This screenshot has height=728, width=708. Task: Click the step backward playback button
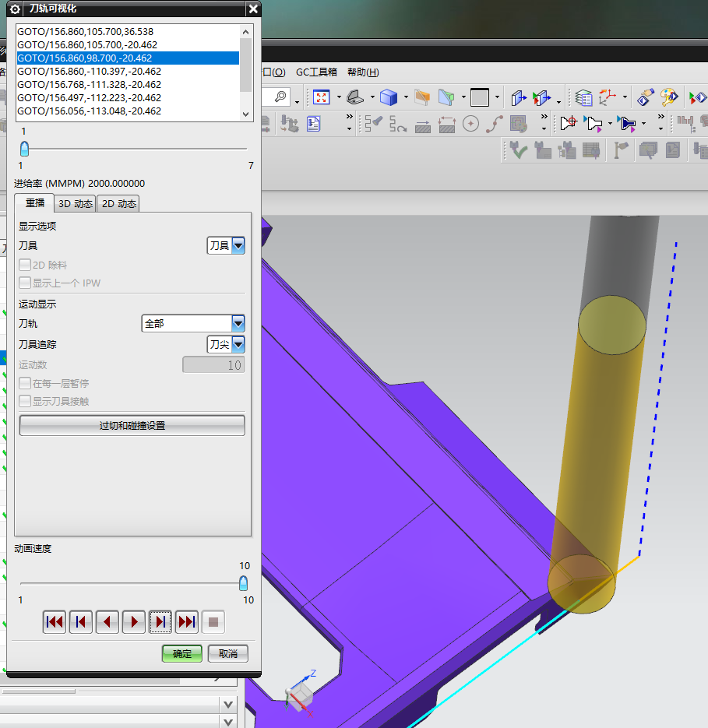click(107, 621)
